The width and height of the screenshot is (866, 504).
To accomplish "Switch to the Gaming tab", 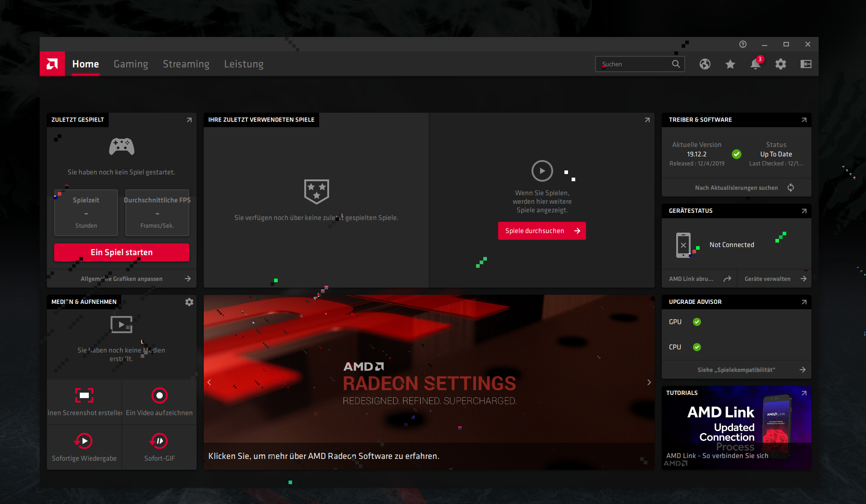I will tap(131, 64).
